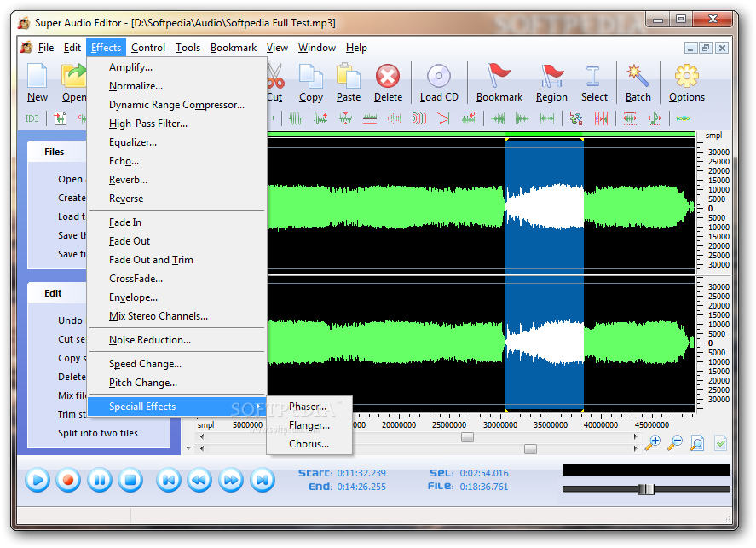This screenshot has width=756, height=548.
Task: Choose Amplify... from the Effects menu
Action: [x=177, y=67]
